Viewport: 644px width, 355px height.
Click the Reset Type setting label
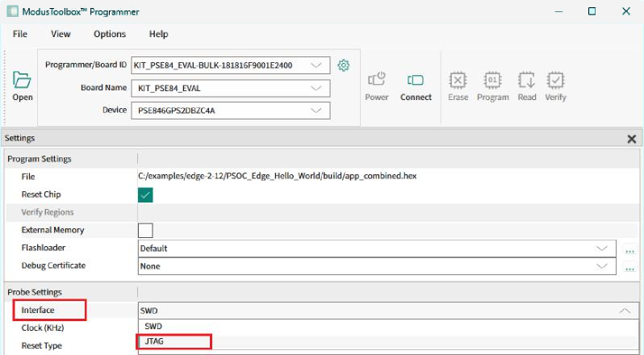point(41,345)
